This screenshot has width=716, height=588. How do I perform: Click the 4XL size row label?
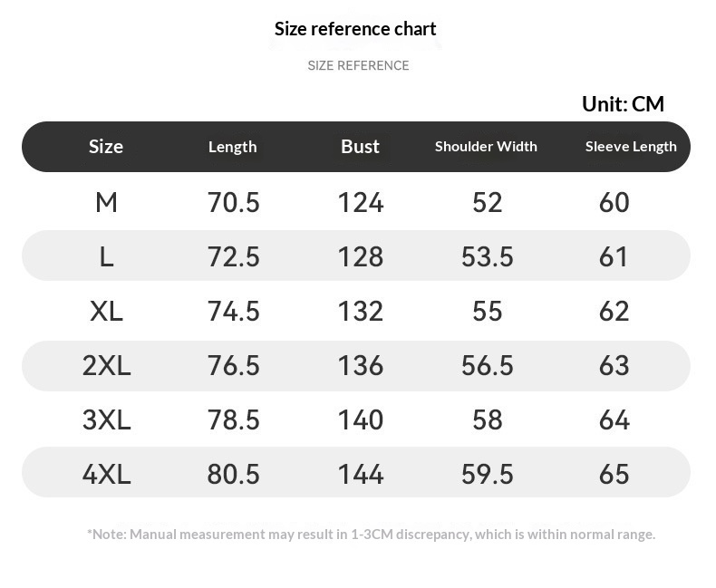[x=106, y=474]
